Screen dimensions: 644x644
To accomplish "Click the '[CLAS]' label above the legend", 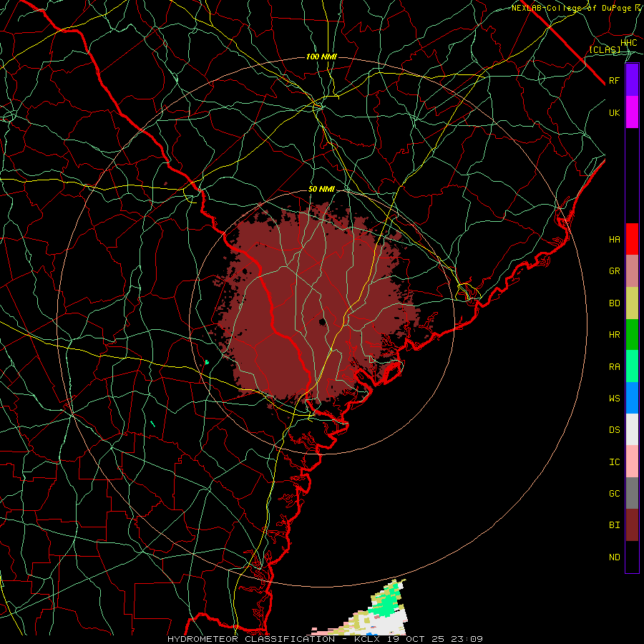I will [605, 49].
